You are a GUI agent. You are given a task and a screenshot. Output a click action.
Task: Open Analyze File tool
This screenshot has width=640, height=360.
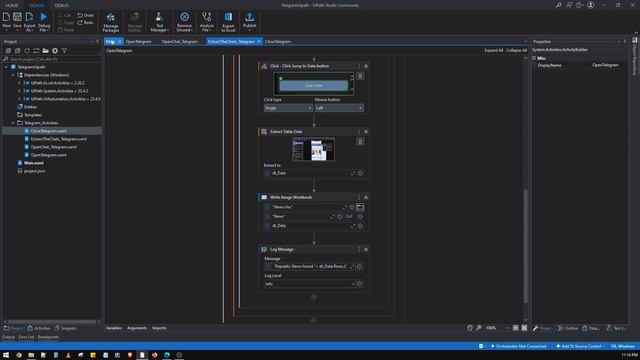(207, 22)
